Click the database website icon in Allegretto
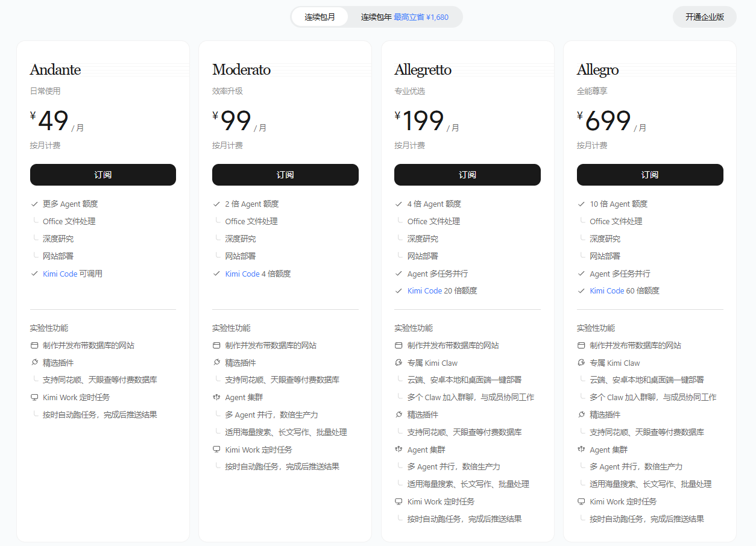Viewport: 756px width, 546px height. pyautogui.click(x=398, y=346)
